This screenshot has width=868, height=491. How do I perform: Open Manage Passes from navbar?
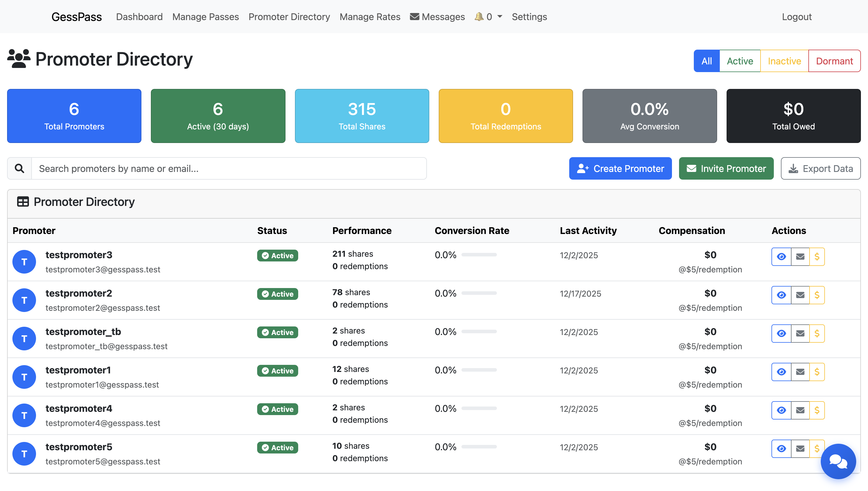(205, 17)
